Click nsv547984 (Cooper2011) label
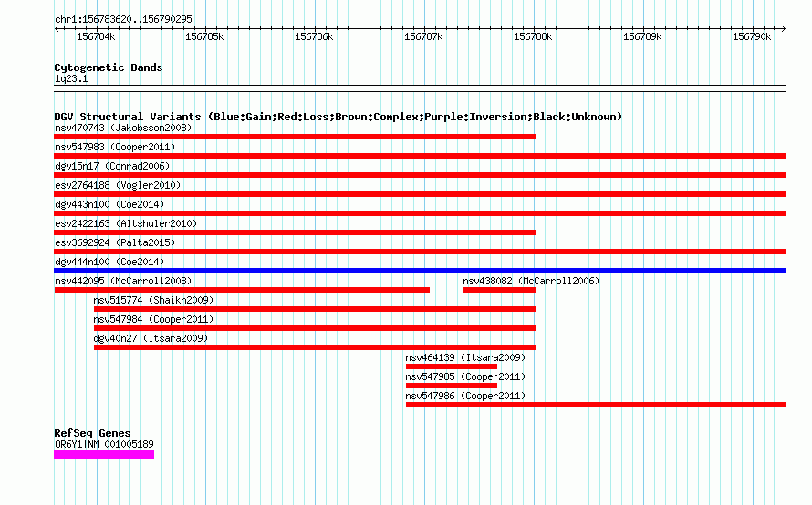The width and height of the screenshot is (812, 505). tap(153, 319)
